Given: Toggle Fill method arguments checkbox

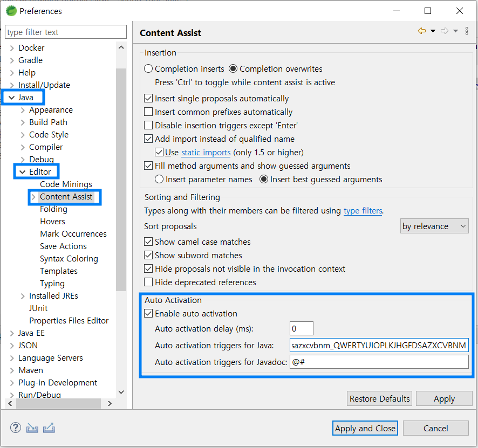Looking at the screenshot, I should tap(148, 166).
